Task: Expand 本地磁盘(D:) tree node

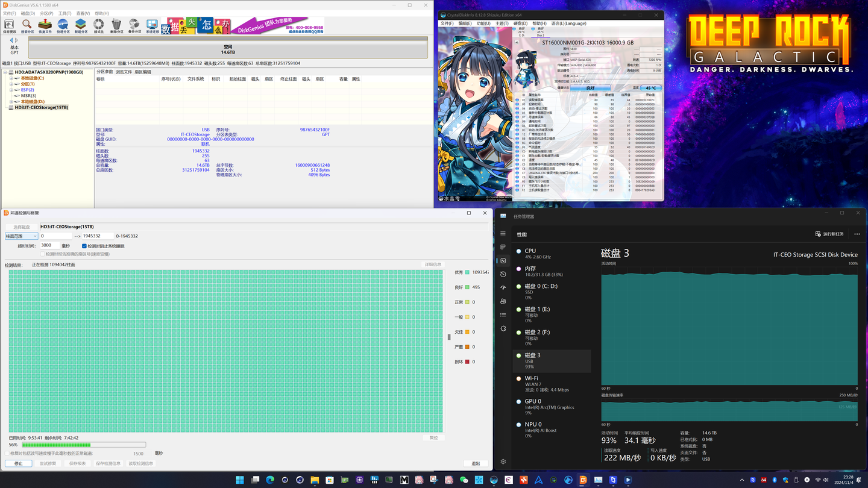Action: [x=11, y=102]
